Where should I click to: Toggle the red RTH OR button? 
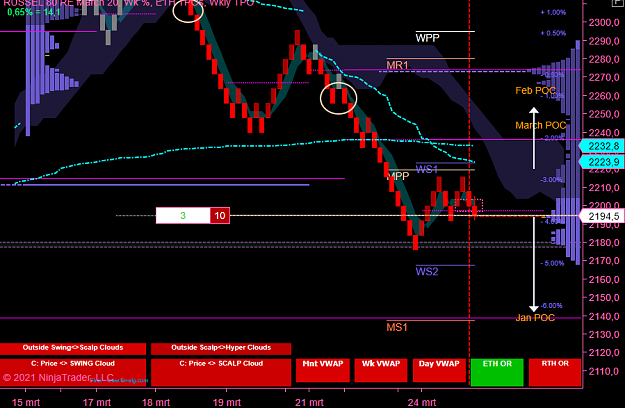(x=555, y=372)
